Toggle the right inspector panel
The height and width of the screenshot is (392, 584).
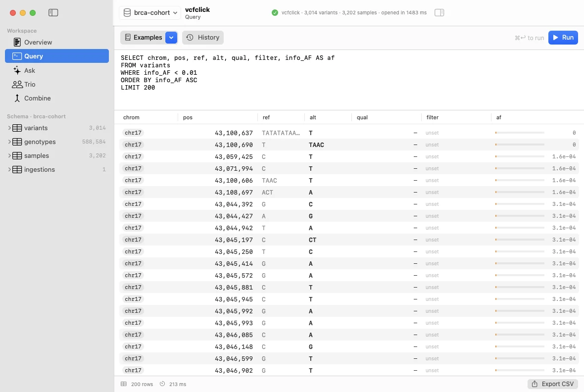[x=439, y=13]
